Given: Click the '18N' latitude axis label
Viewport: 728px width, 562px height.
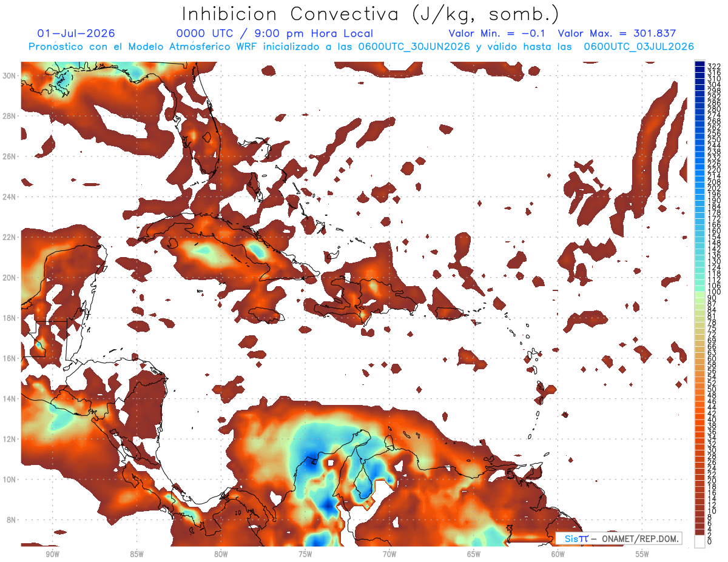Looking at the screenshot, I should coord(10,318).
